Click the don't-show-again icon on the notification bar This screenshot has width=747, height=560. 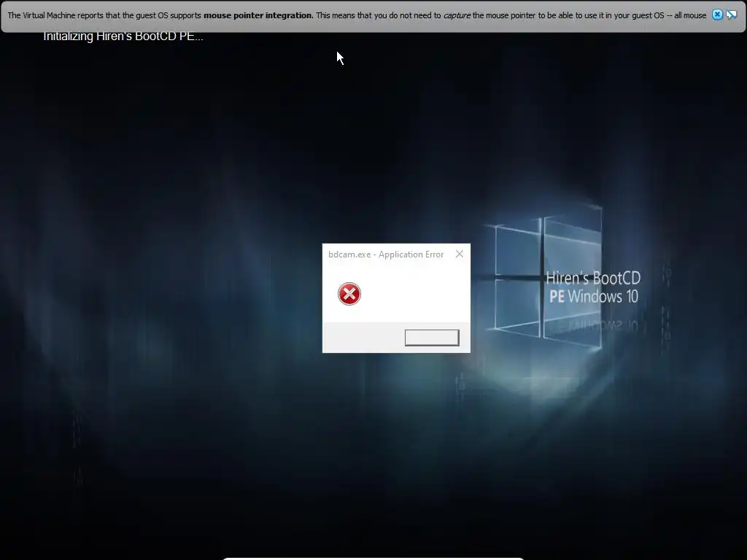click(731, 15)
